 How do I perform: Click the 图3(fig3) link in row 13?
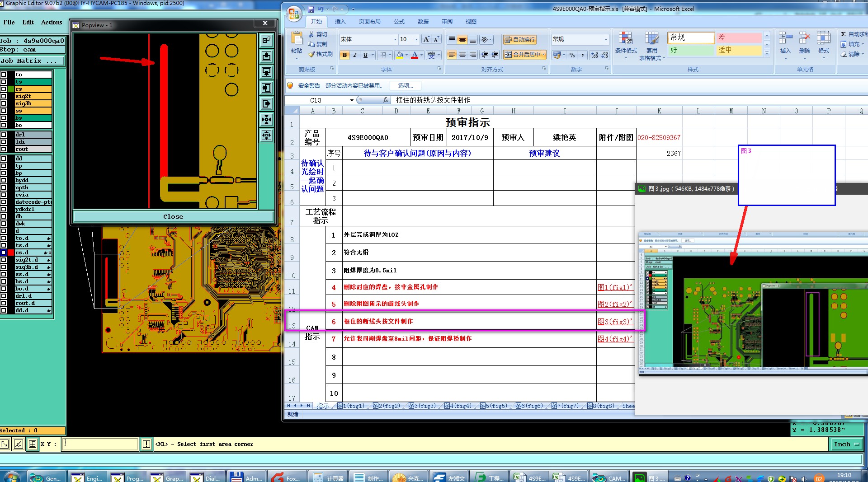pos(615,322)
